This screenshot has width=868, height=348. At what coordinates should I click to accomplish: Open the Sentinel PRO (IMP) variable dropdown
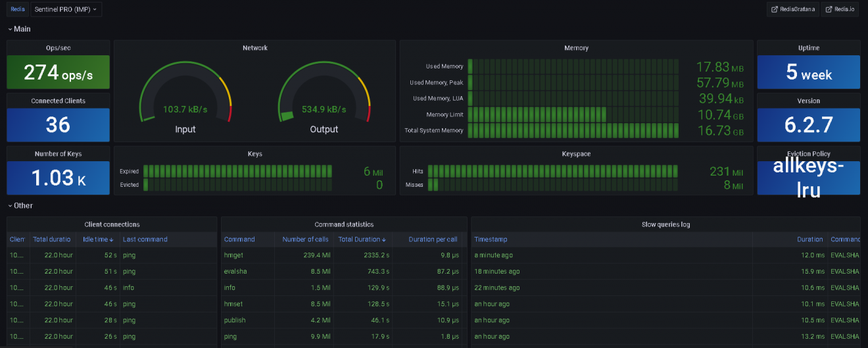click(x=66, y=9)
